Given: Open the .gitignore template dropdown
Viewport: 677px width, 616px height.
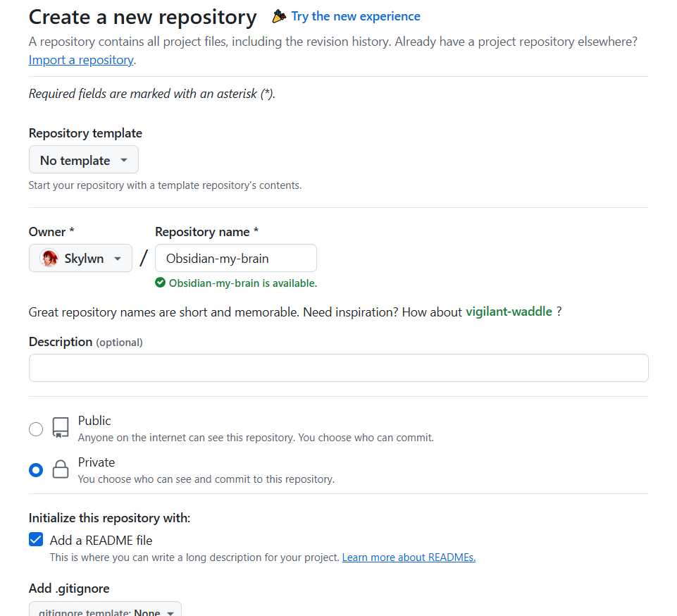Looking at the screenshot, I should pyautogui.click(x=106, y=609).
